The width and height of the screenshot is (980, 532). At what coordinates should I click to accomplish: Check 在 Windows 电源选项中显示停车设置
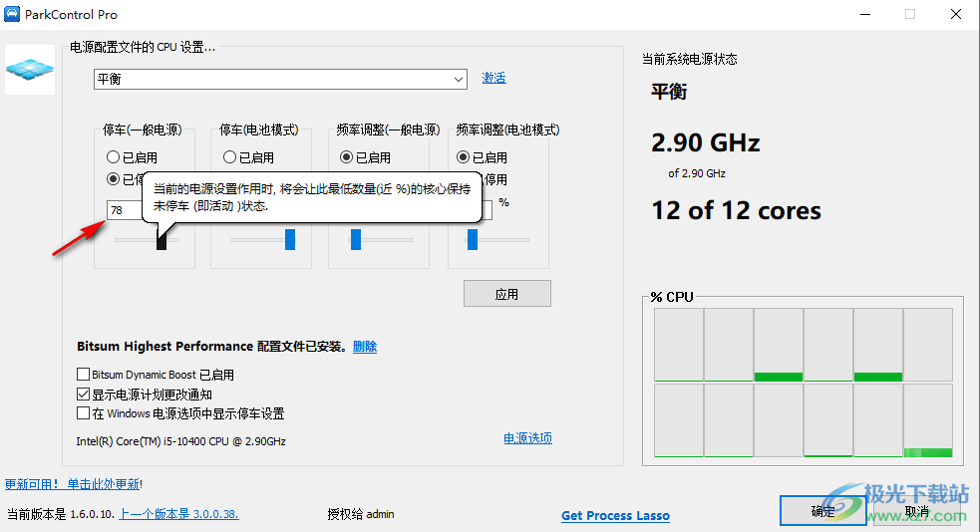click(83, 413)
